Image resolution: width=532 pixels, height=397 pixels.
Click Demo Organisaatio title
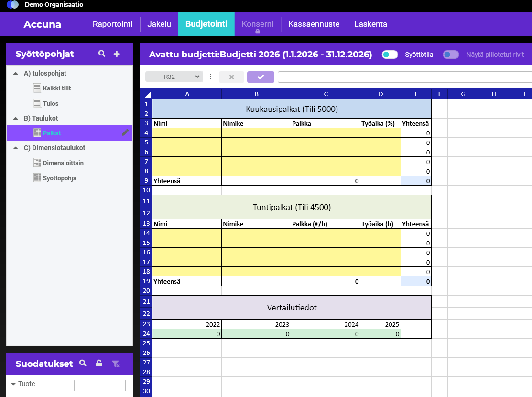54,4
